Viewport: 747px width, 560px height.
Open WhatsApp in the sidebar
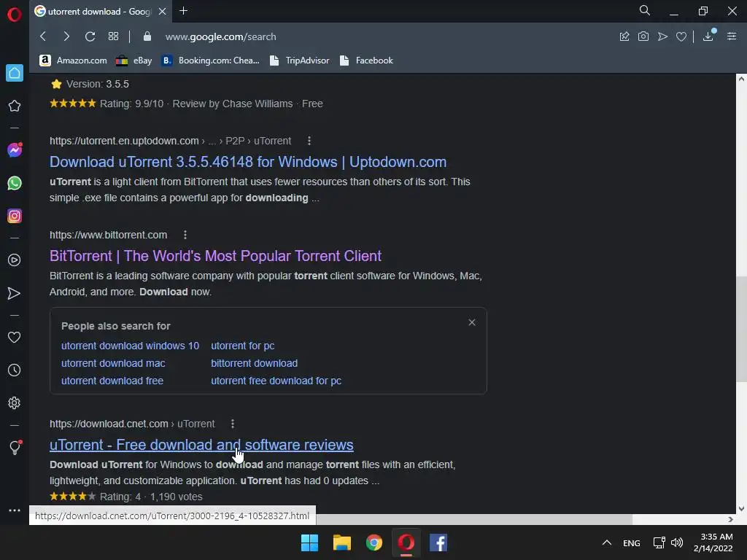[15, 183]
